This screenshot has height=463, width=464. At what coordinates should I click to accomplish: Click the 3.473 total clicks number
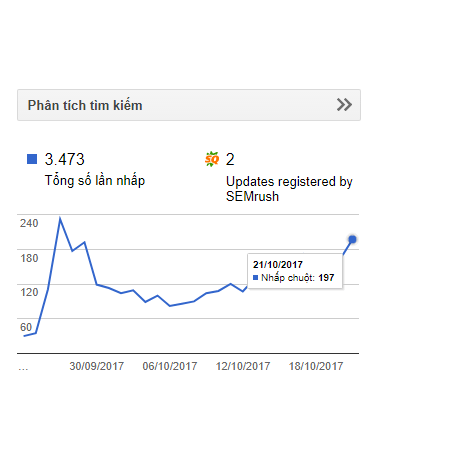65,159
